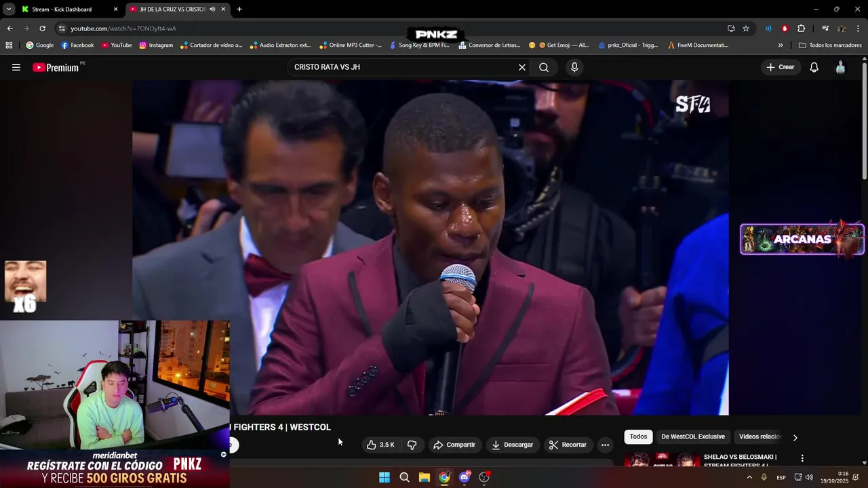Open the YouTube bookmark
This screenshot has width=868, height=488.
point(117,45)
